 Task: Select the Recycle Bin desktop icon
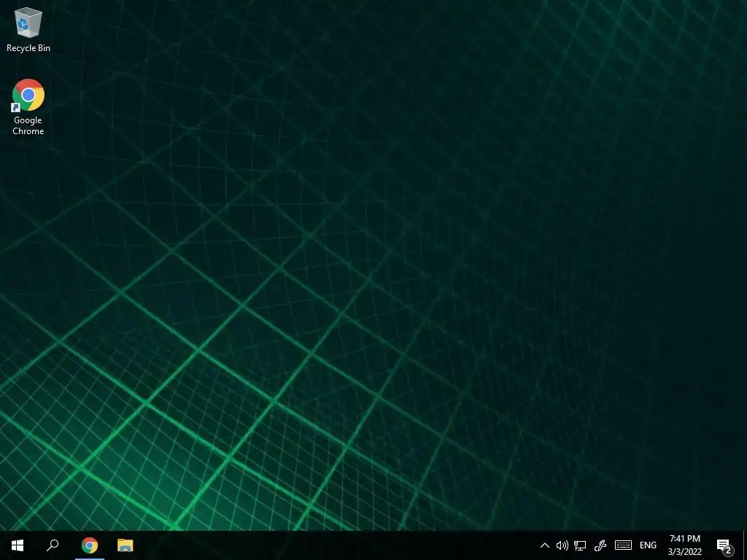(x=28, y=29)
